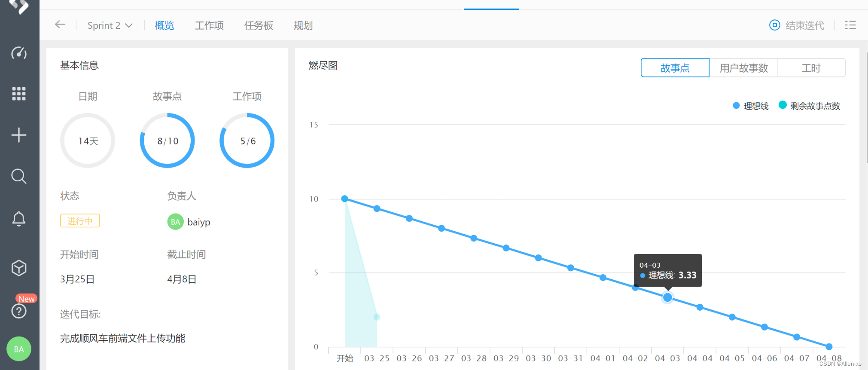
Task: Open the dashboard gauge icon in sidebar
Action: coord(19,53)
